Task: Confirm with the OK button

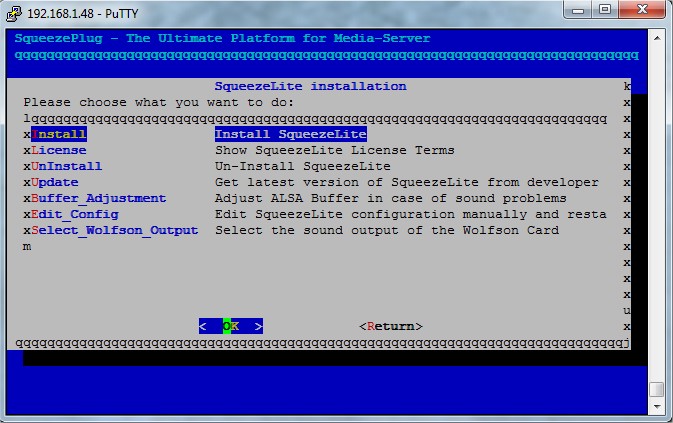Action: point(231,326)
